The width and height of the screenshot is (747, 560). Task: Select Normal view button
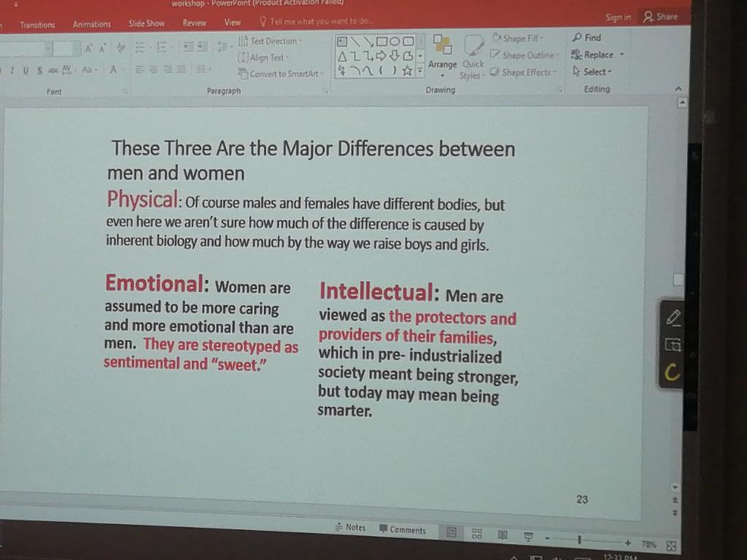coord(452,532)
